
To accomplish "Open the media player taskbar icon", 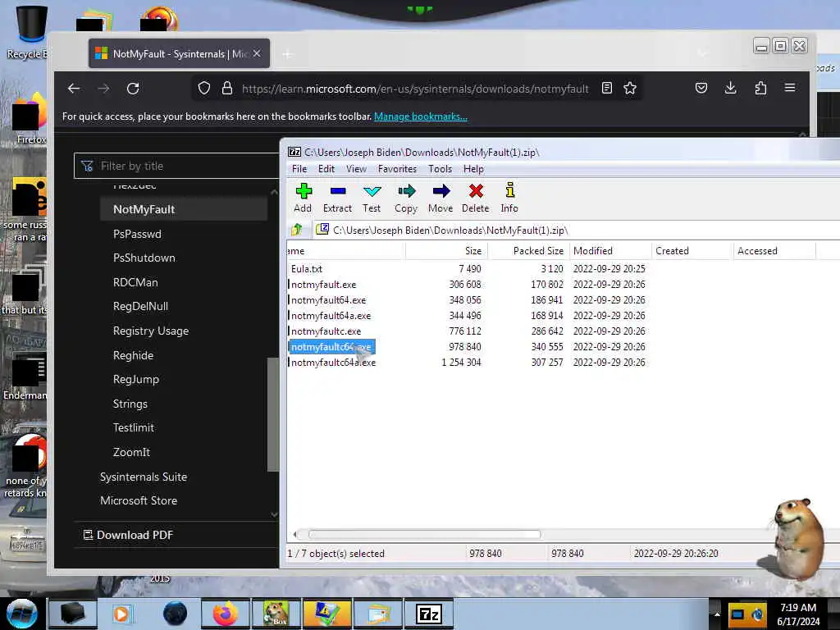I will [121, 614].
